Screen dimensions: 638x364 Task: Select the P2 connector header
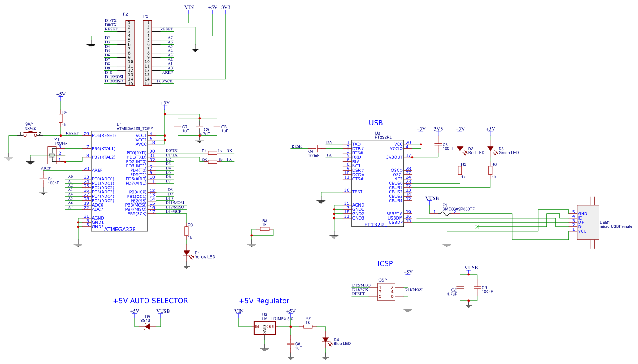(130, 53)
